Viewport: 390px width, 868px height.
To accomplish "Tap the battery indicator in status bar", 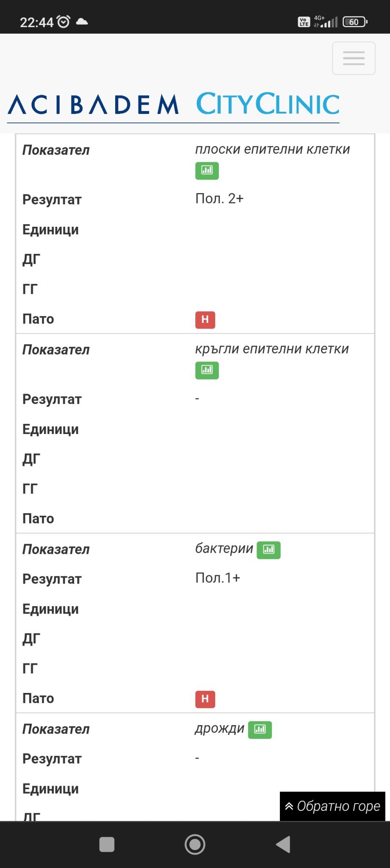I will [x=355, y=22].
